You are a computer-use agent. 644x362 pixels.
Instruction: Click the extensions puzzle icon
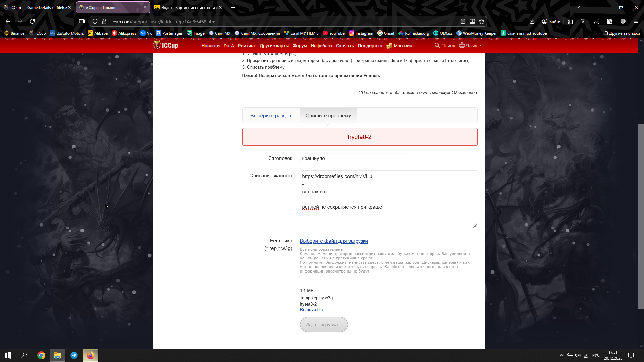[x=570, y=21]
